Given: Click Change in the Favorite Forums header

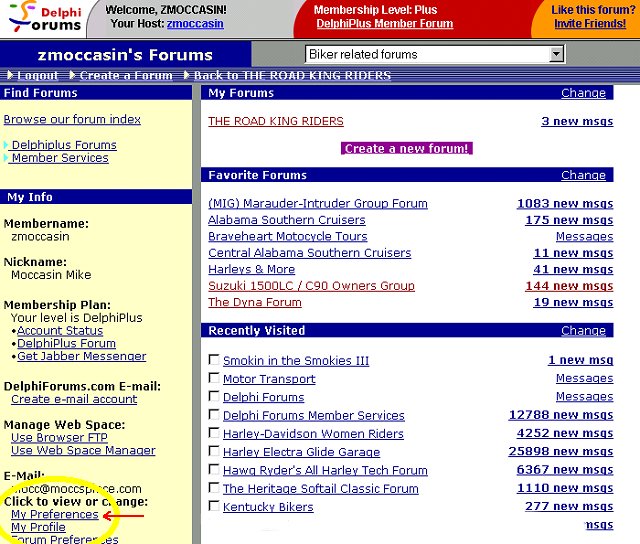Looking at the screenshot, I should 583,175.
